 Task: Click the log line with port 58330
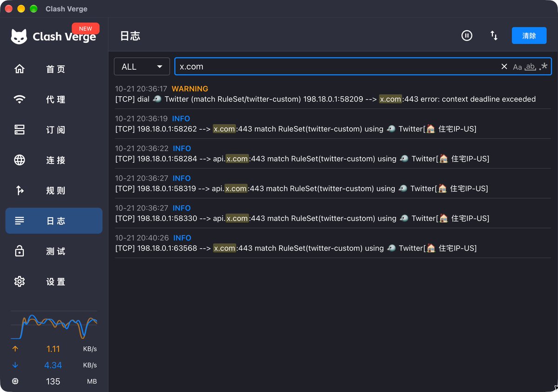coord(302,218)
